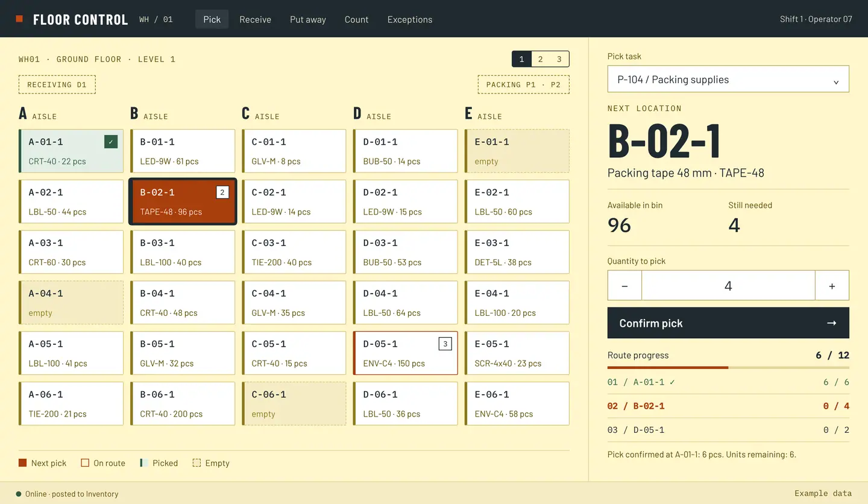
Task: Click the WH / 01 warehouse label
Action: 156,19
